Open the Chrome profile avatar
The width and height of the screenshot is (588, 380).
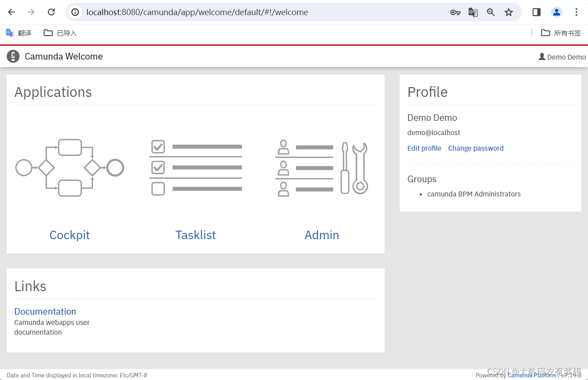point(556,12)
